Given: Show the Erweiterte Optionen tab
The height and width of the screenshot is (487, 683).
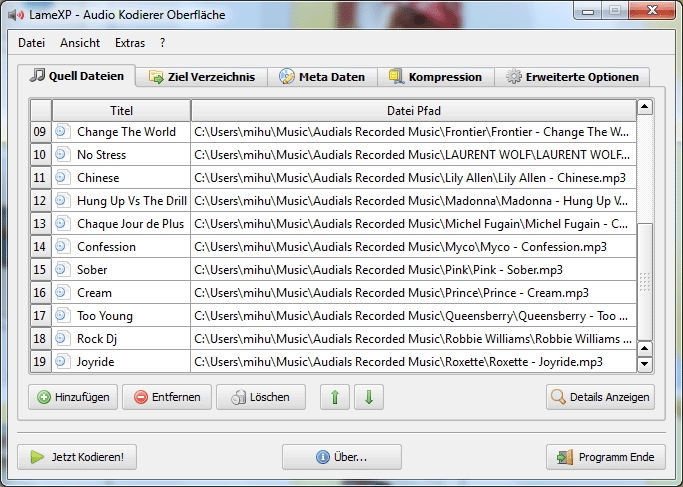Looking at the screenshot, I should click(x=574, y=77).
